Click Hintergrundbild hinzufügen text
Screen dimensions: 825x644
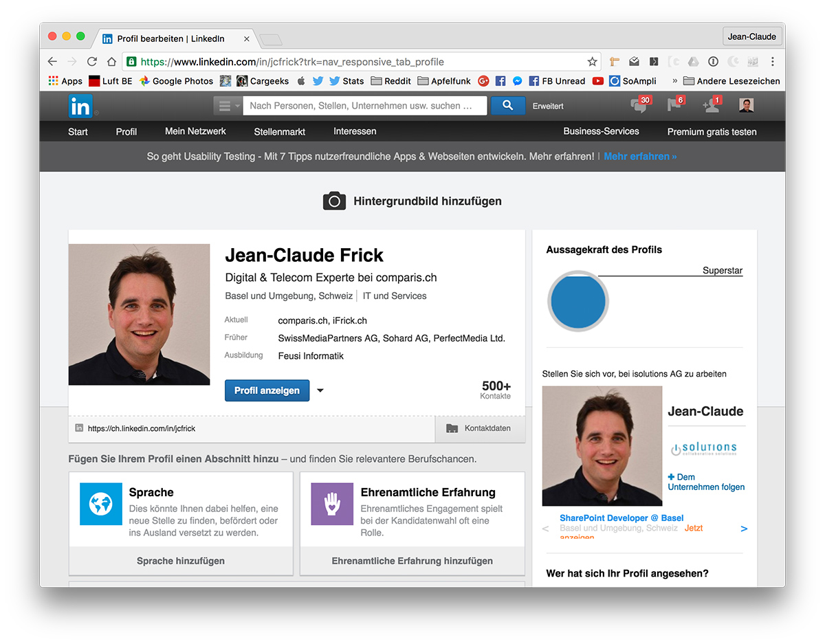428,201
